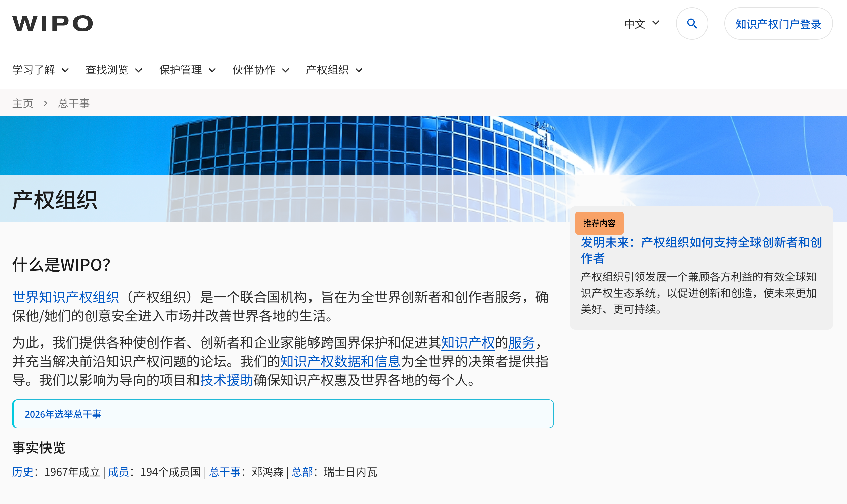Select the 总干事 breadcrumb item

74,103
